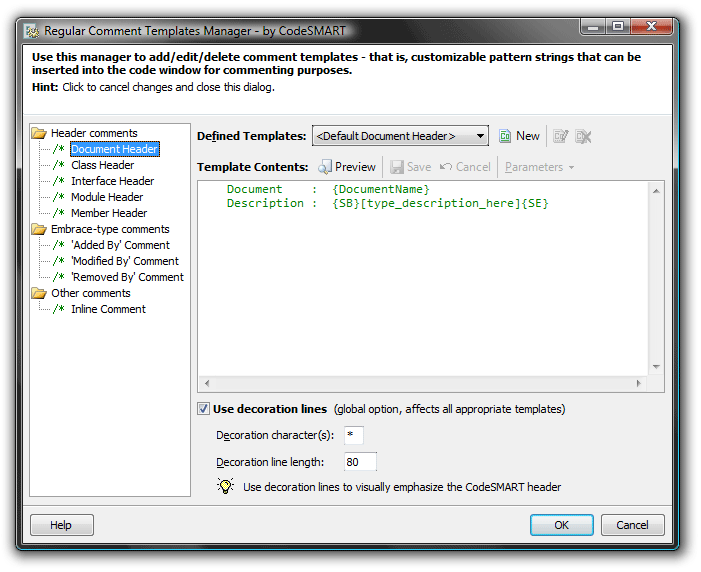Select 'Added By' Comment tree item
The width and height of the screenshot is (701, 572).
coord(121,245)
